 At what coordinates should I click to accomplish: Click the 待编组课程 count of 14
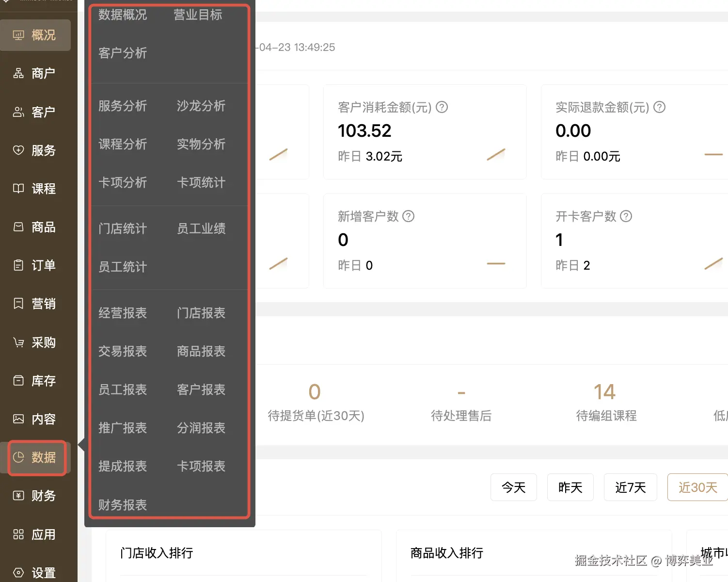tap(605, 392)
